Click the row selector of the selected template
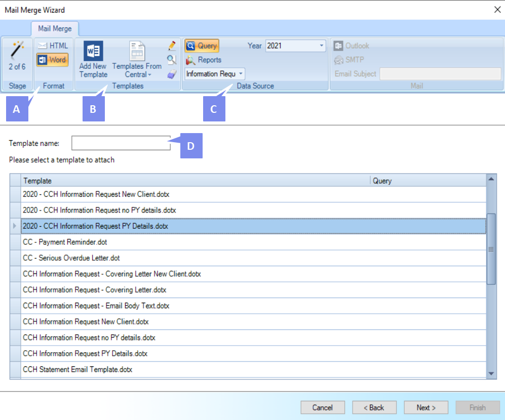This screenshot has height=420, width=505. click(x=15, y=226)
